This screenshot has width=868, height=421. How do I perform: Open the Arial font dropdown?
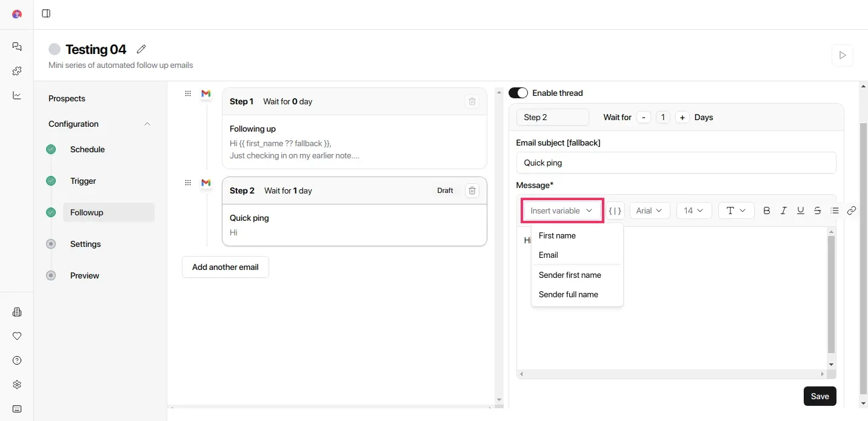[x=649, y=210]
